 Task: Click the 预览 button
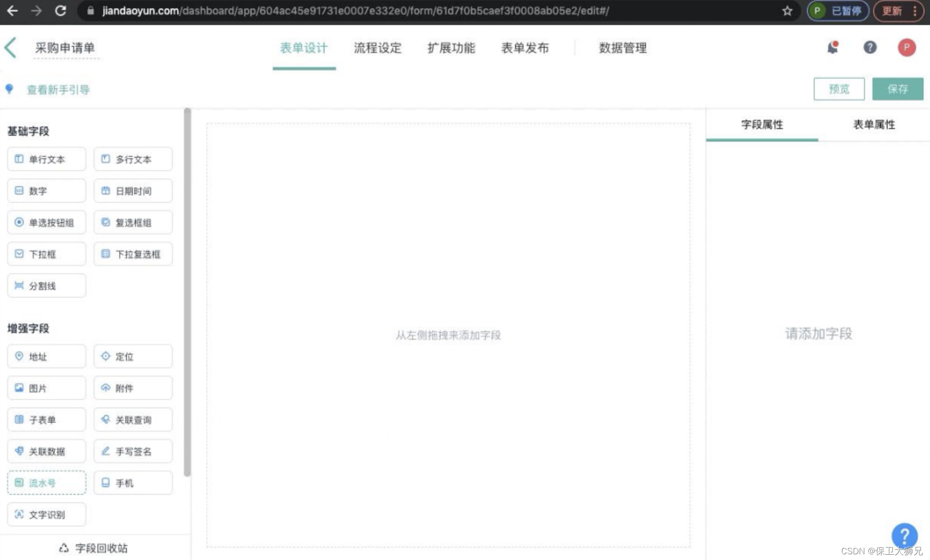click(x=839, y=89)
